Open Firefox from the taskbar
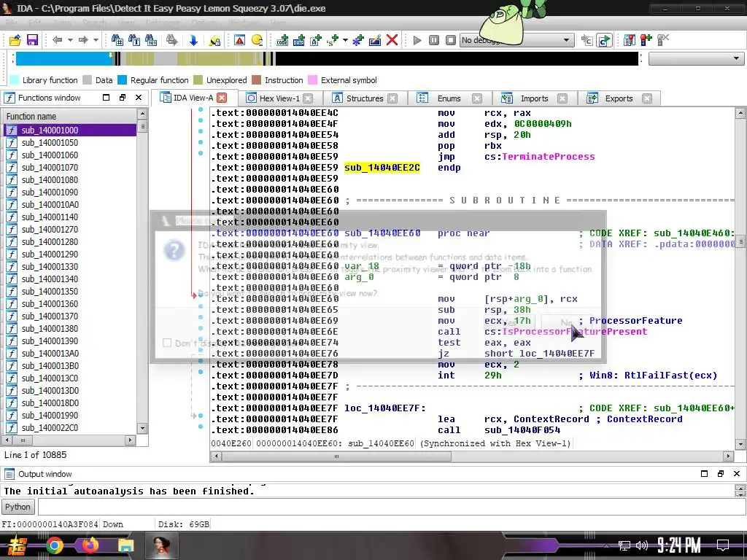Viewport: 747px width, 560px height. point(90,545)
